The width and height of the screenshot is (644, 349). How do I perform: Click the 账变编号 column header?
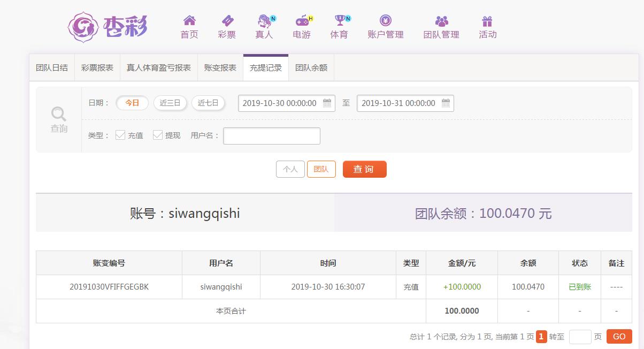pyautogui.click(x=109, y=263)
